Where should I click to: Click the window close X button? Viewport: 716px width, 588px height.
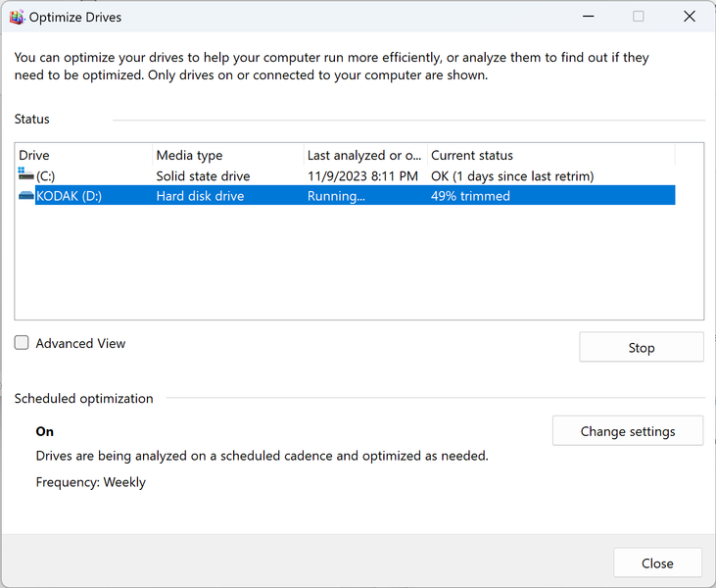pos(689,17)
